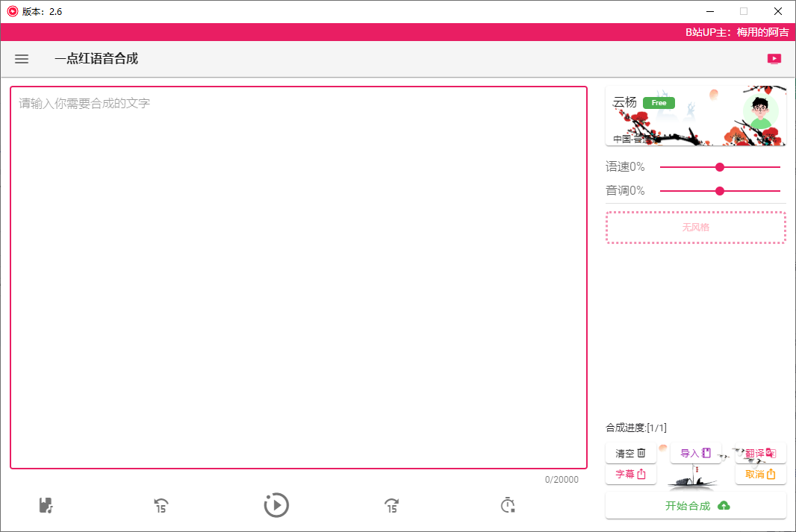The height and width of the screenshot is (532, 796).
Task: Expand the voice selection panel 云杨
Action: [695, 116]
